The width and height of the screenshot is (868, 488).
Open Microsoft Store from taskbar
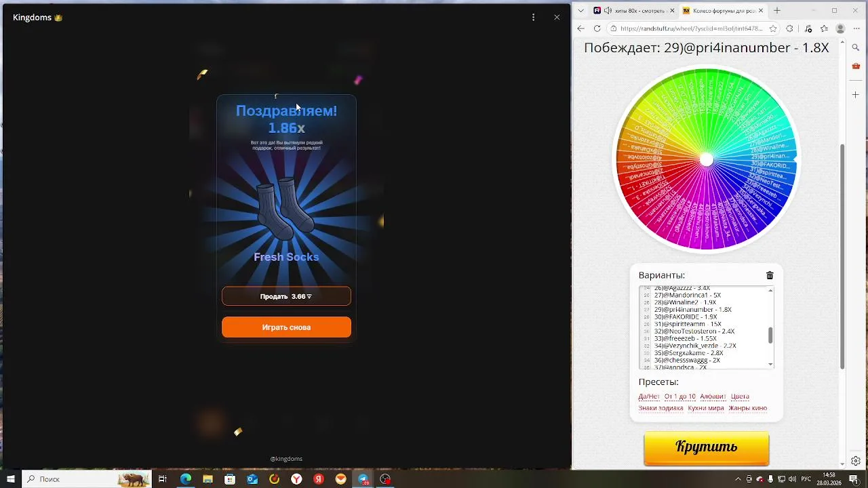230,479
